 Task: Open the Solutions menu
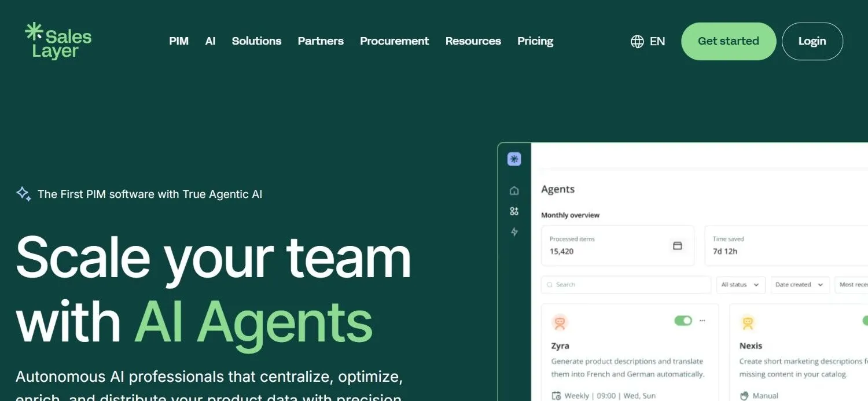256,41
